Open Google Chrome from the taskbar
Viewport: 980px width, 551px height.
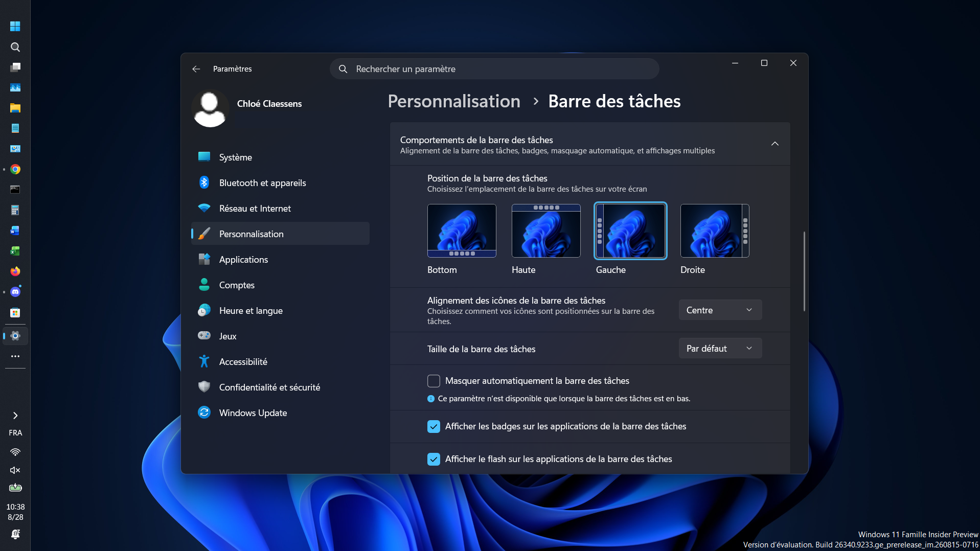click(x=15, y=169)
